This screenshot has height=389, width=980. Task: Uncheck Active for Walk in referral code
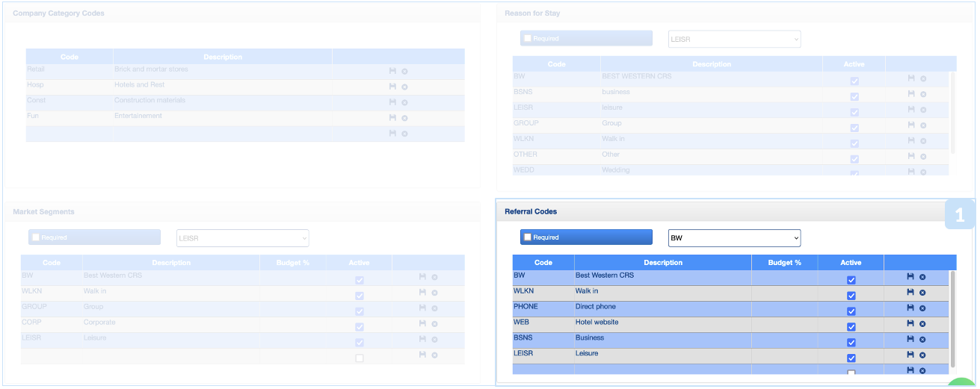pyautogui.click(x=851, y=296)
